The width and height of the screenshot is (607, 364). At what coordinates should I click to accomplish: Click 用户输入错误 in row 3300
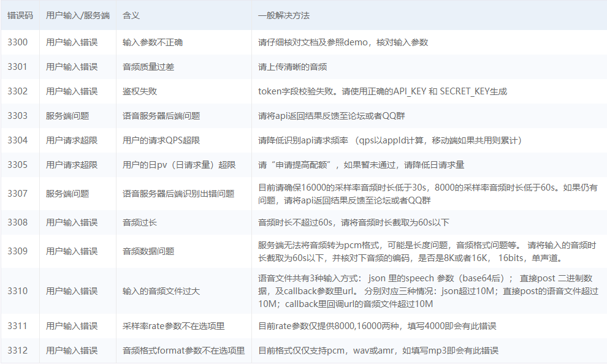[x=72, y=42]
